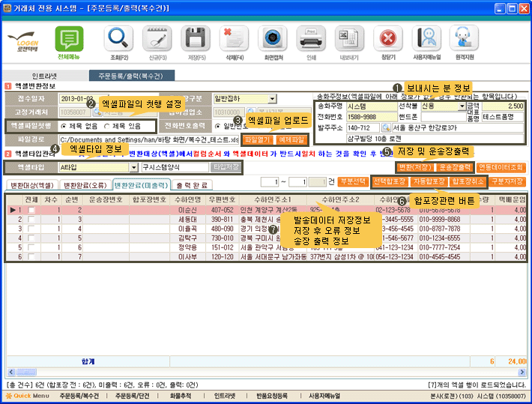Viewport: 532px width, 404px height.
Task: Switch to the 주문등록/출력(복수건) tab
Action: (132, 76)
